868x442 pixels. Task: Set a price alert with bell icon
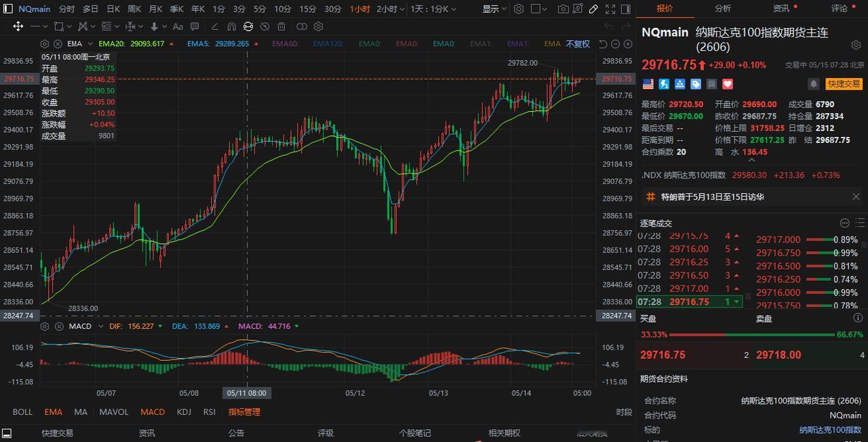(814, 84)
